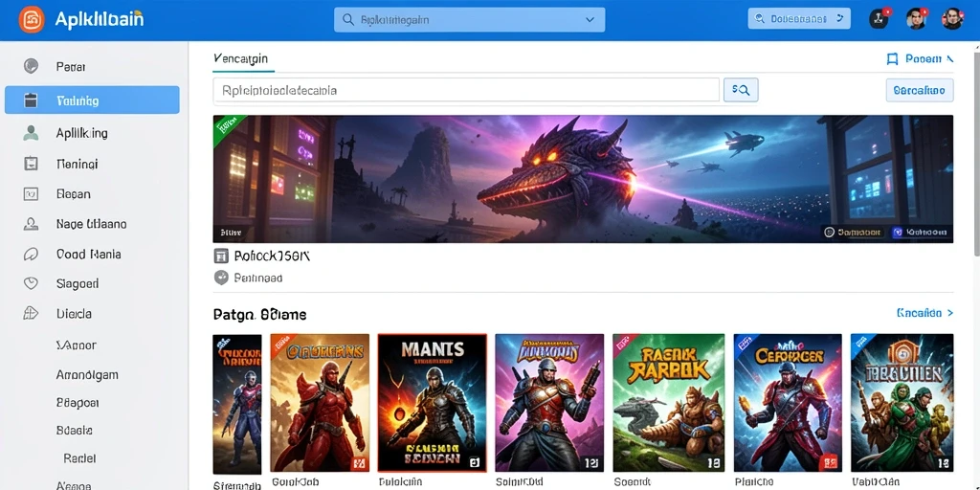Select the Pæar sidebar item icon
980x490 pixels.
point(31,66)
